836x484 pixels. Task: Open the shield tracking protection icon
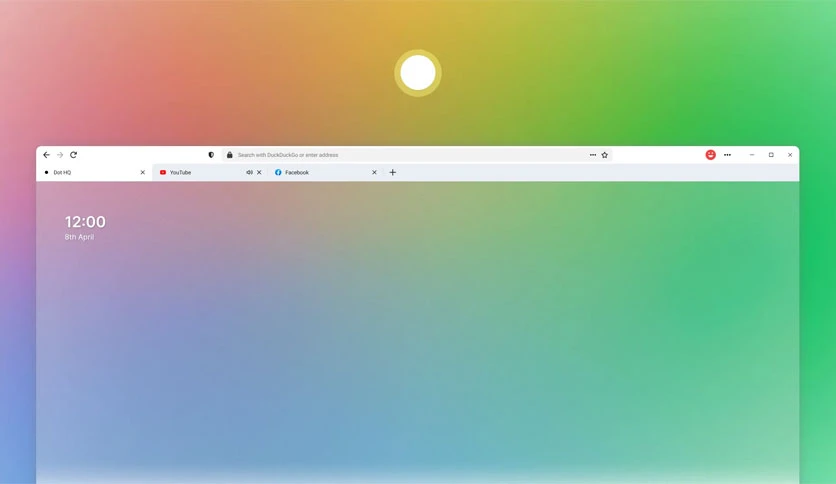click(211, 155)
